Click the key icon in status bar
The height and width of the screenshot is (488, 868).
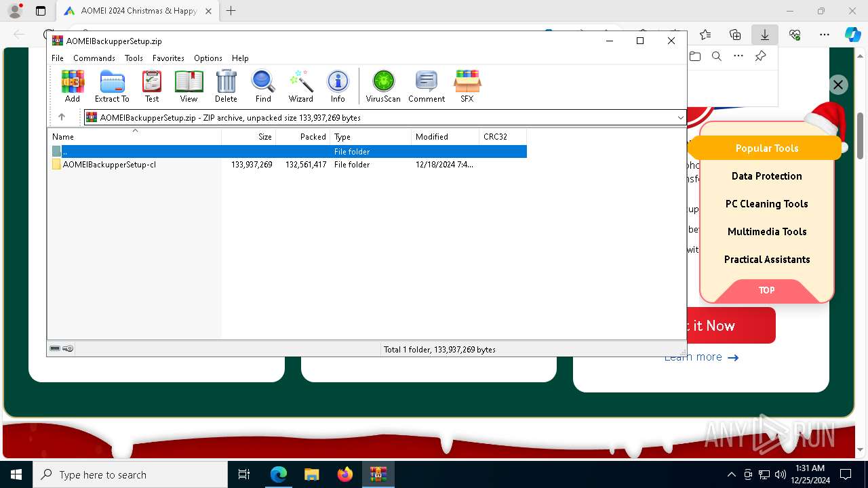pos(68,349)
